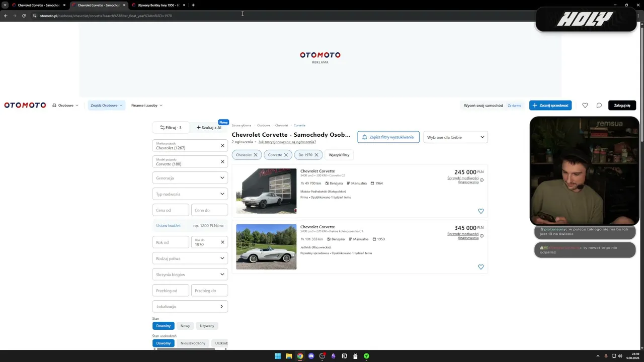The image size is (644, 362).
Task: Click the OTOMOTO logo in the site header
Action: 25,105
